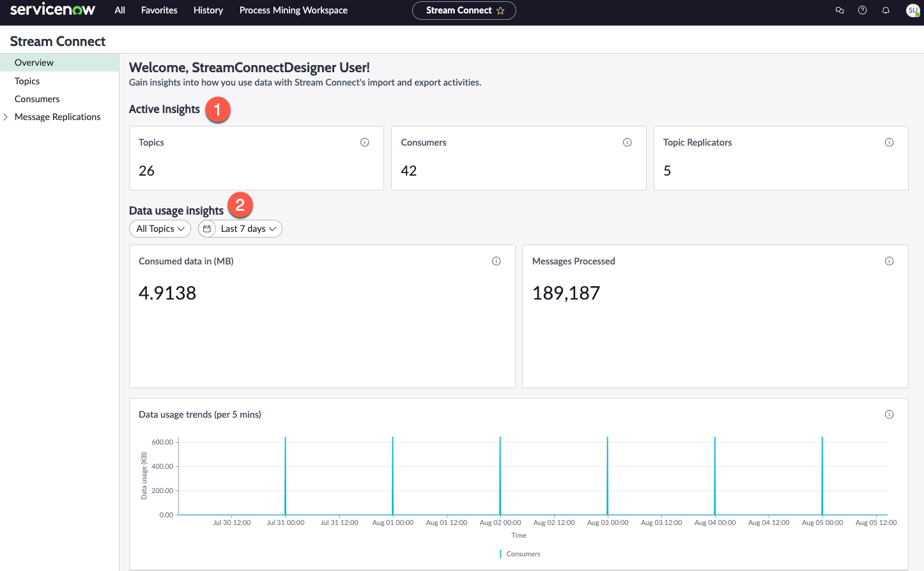Viewport: 924px width, 571px height.
Task: Click the Topic Replicators count 5
Action: (x=667, y=171)
